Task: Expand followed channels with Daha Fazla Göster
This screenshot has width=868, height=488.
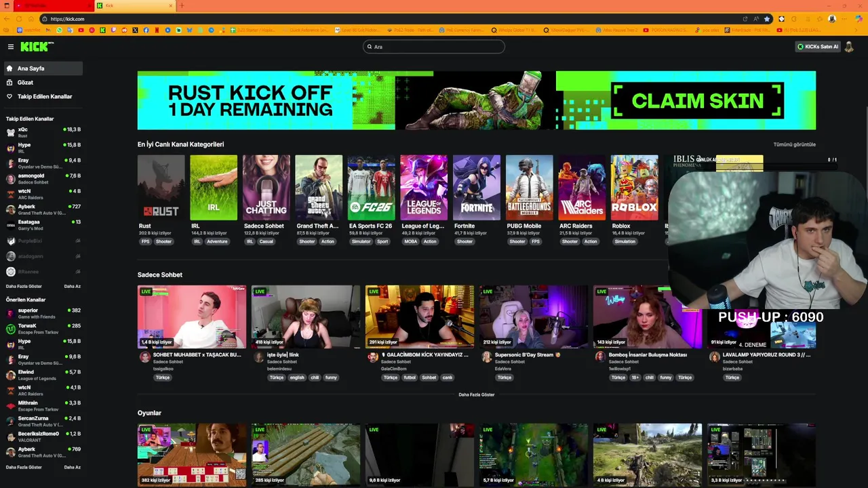Action: (x=24, y=286)
